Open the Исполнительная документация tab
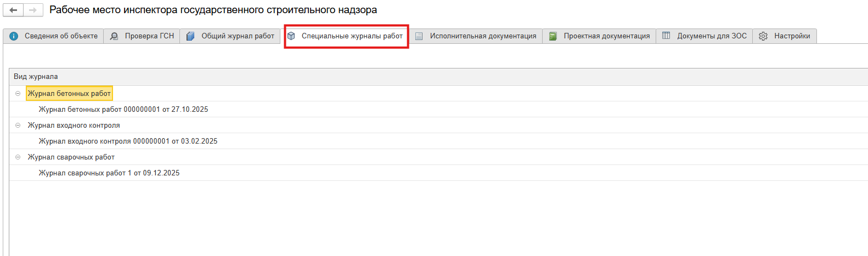This screenshot has height=256, width=868. 483,36
